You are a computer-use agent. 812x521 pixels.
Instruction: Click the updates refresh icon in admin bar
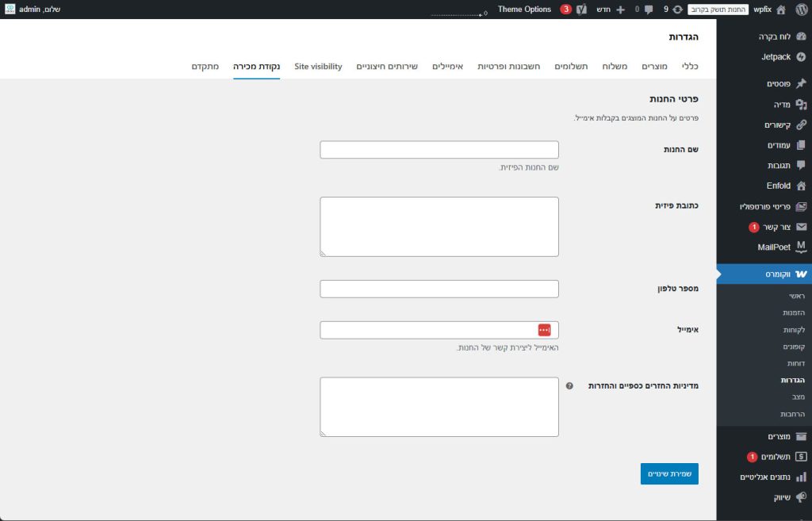[x=677, y=10]
